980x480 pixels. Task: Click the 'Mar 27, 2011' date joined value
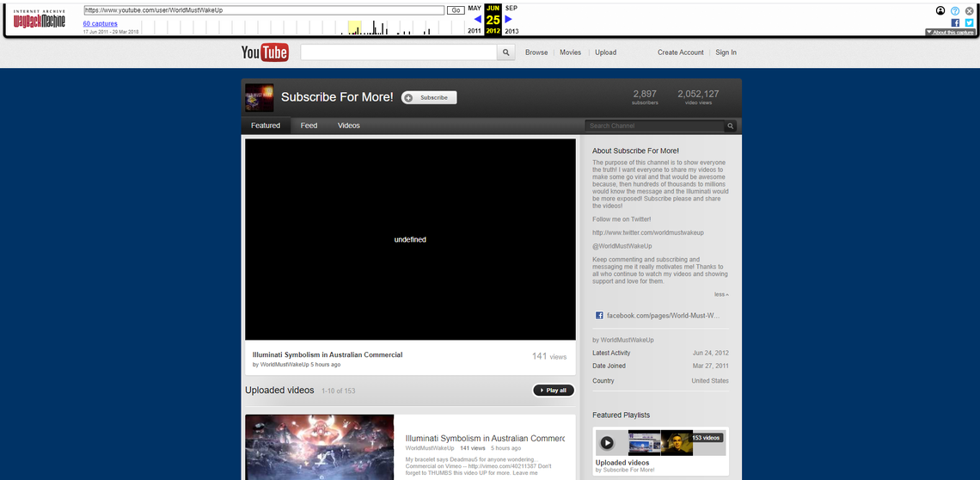pos(711,366)
